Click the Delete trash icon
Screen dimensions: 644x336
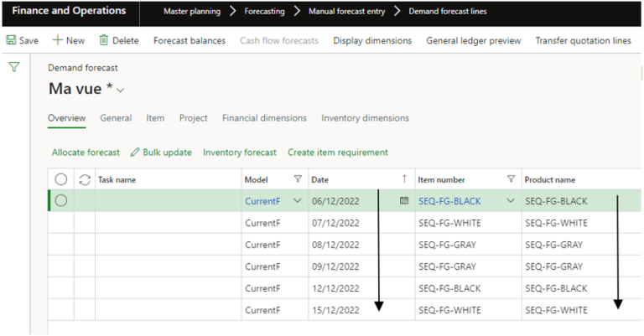104,40
